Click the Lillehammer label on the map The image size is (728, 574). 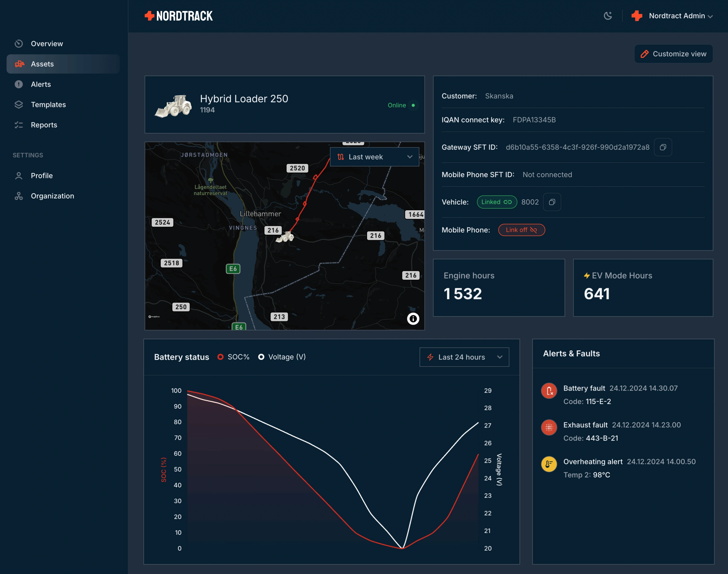260,214
